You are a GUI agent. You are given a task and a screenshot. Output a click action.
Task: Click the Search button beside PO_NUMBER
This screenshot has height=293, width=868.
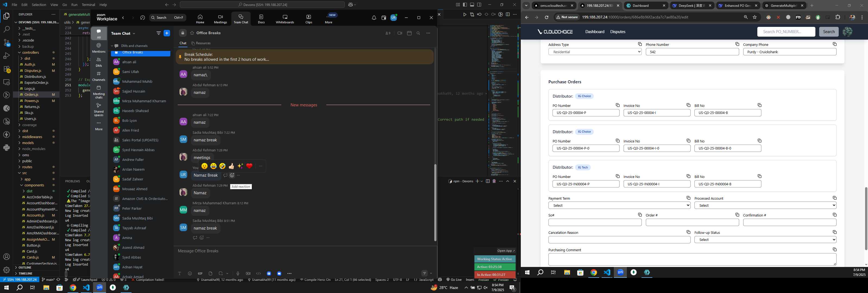click(x=829, y=32)
